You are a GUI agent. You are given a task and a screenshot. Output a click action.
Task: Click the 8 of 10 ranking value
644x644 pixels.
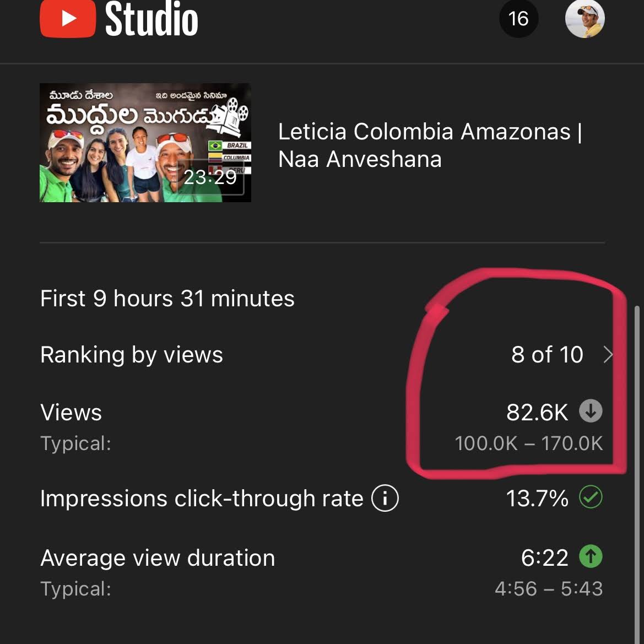(546, 355)
